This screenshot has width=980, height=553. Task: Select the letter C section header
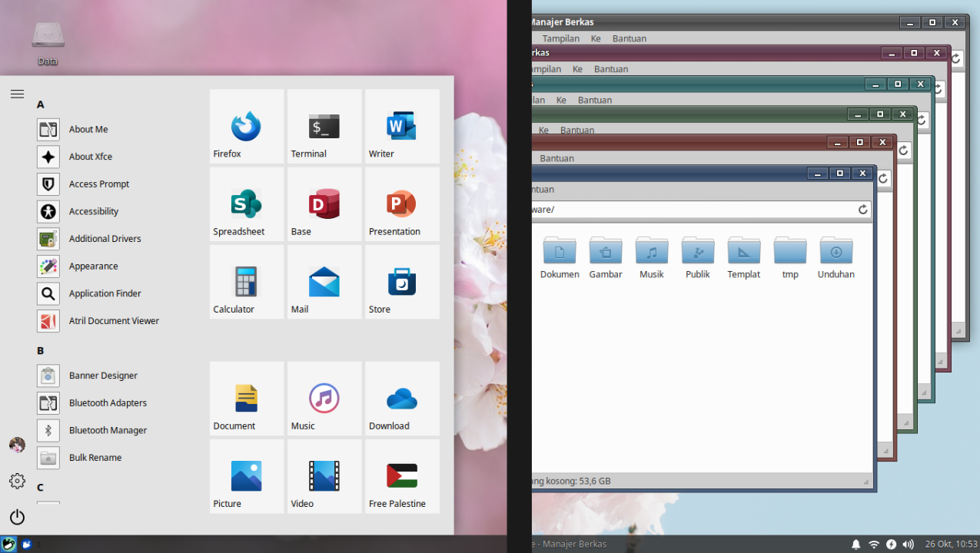(x=41, y=488)
